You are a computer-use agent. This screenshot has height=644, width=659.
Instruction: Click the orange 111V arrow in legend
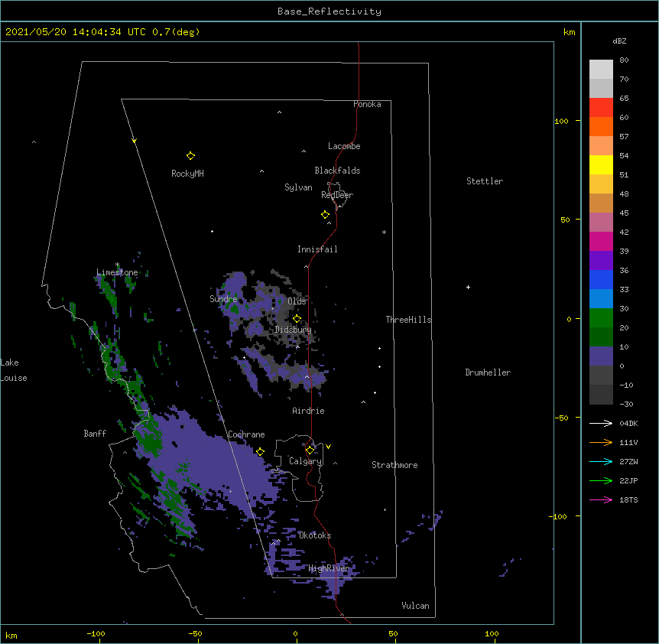pyautogui.click(x=601, y=442)
